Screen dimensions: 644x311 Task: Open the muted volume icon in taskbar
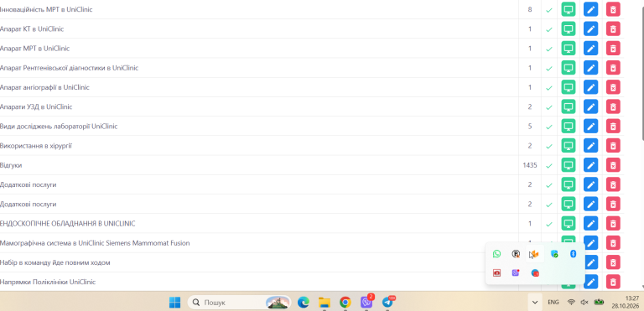(x=584, y=303)
